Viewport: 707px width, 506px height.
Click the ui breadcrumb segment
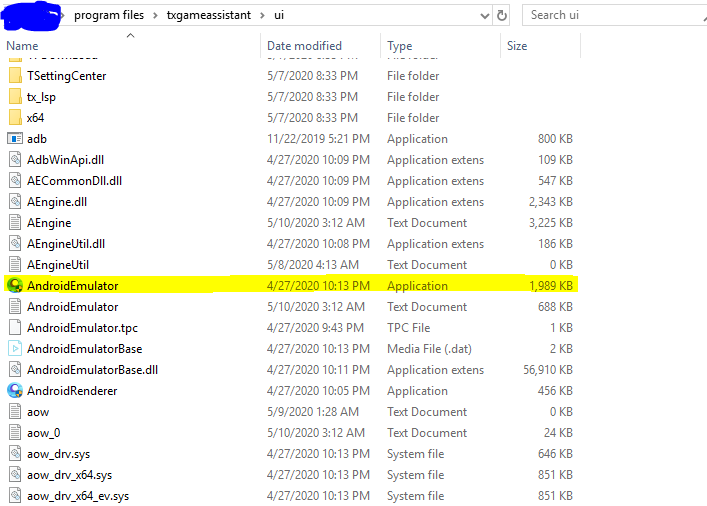click(x=279, y=15)
